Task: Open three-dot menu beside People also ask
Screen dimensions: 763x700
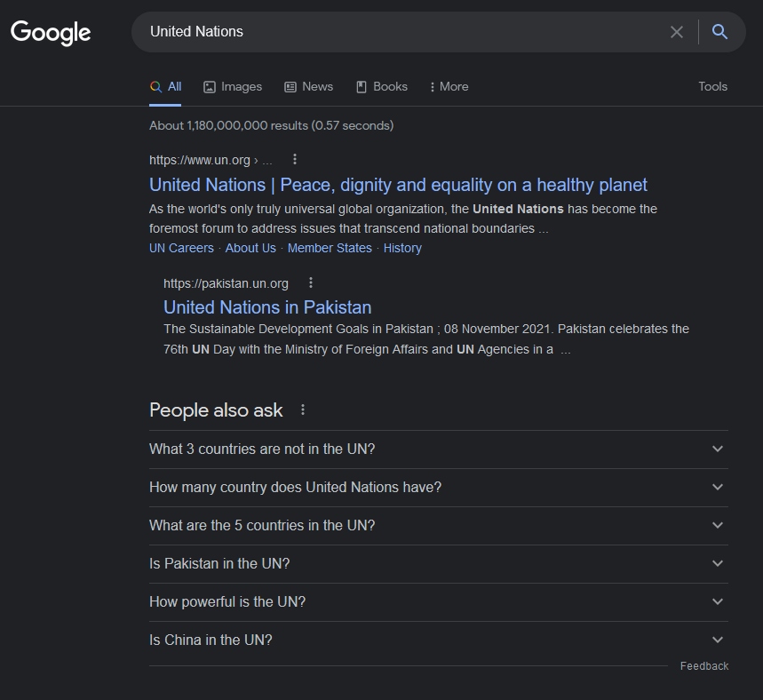Action: point(303,410)
